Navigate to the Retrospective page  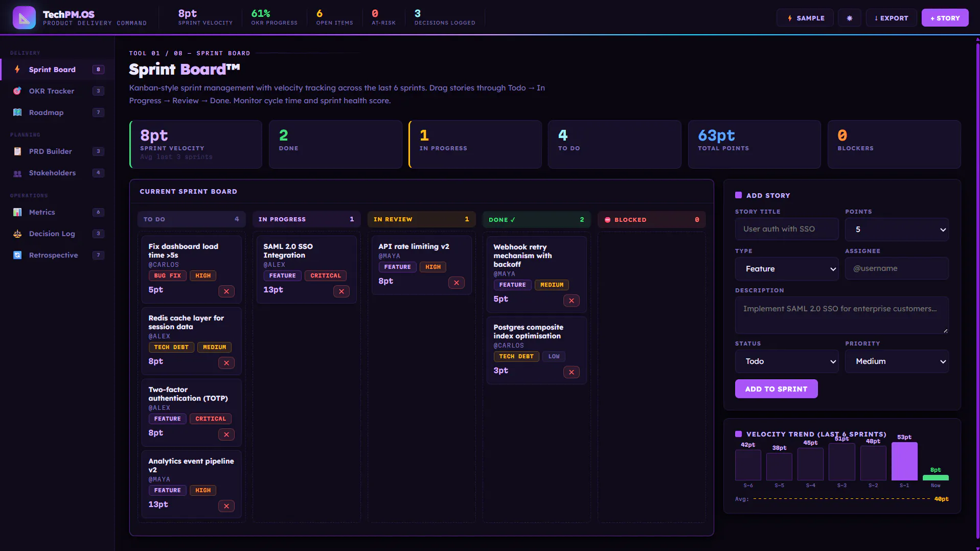(57, 255)
